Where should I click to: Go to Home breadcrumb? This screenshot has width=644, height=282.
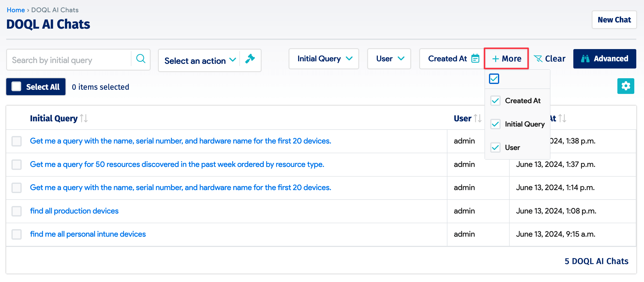coord(15,10)
